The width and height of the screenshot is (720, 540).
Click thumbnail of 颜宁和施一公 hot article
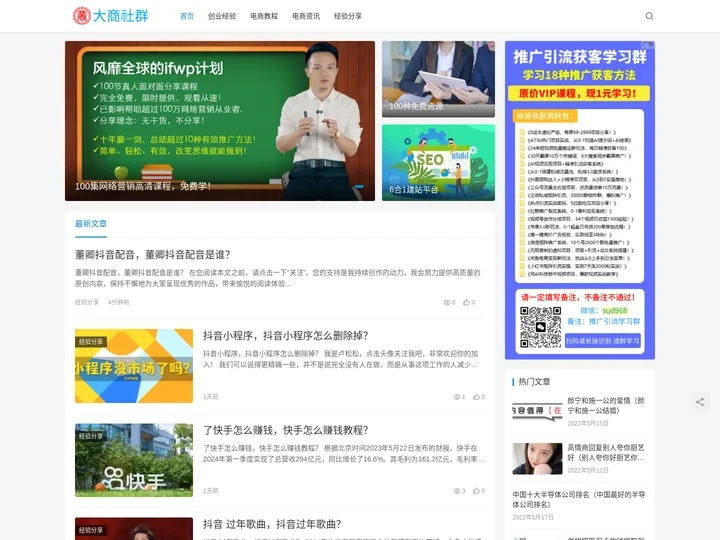pos(537,410)
